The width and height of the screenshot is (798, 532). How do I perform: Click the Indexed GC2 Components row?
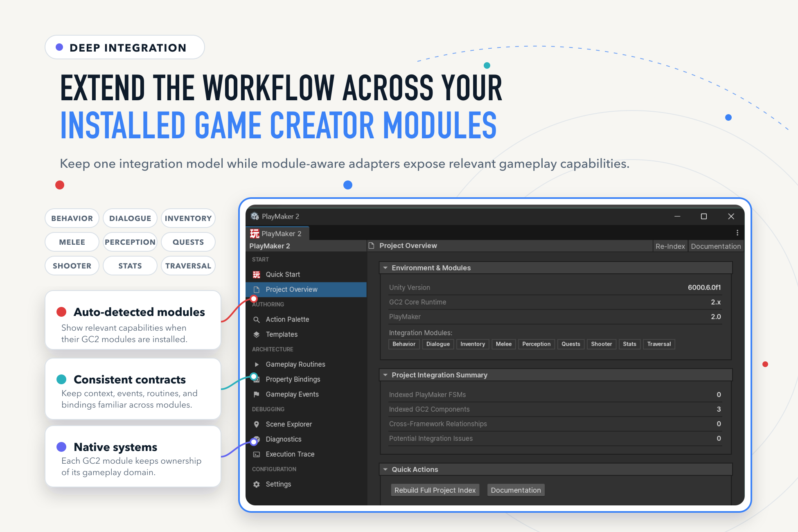(555, 409)
